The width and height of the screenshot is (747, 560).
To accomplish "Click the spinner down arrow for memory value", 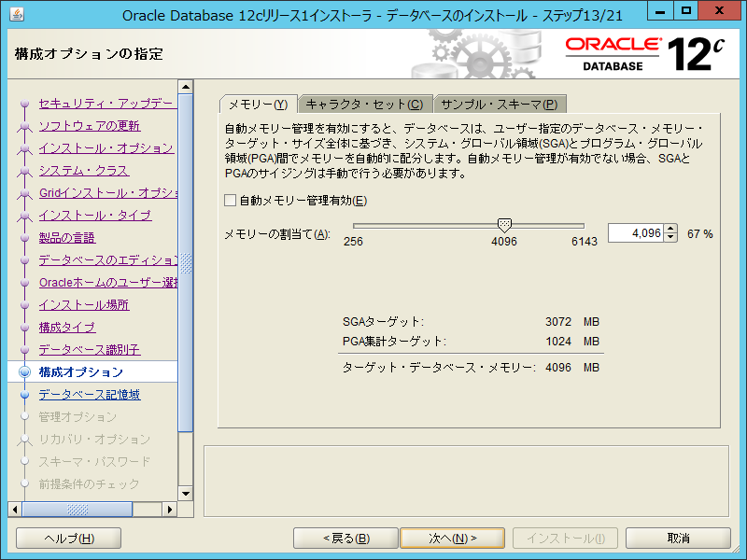I will (x=670, y=238).
